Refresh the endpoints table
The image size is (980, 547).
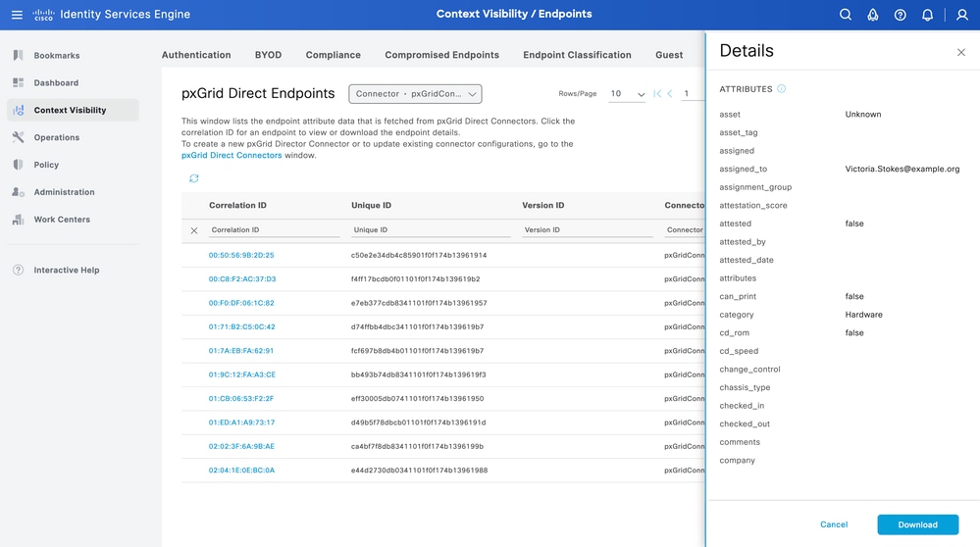[194, 178]
